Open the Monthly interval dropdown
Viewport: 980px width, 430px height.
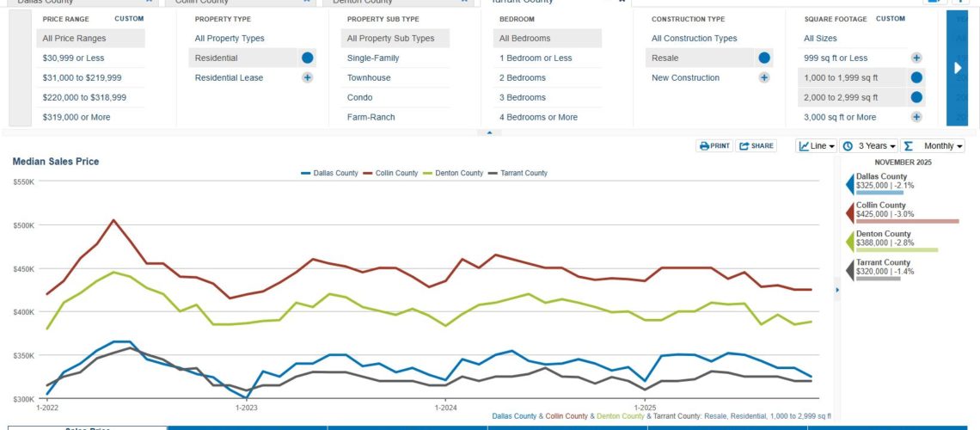tap(933, 146)
